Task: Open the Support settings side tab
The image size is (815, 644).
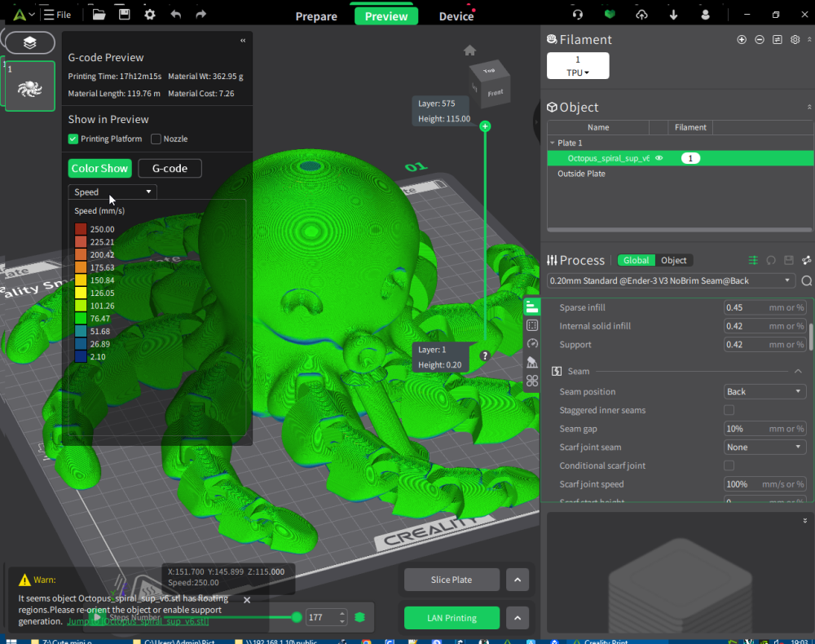Action: coord(531,362)
